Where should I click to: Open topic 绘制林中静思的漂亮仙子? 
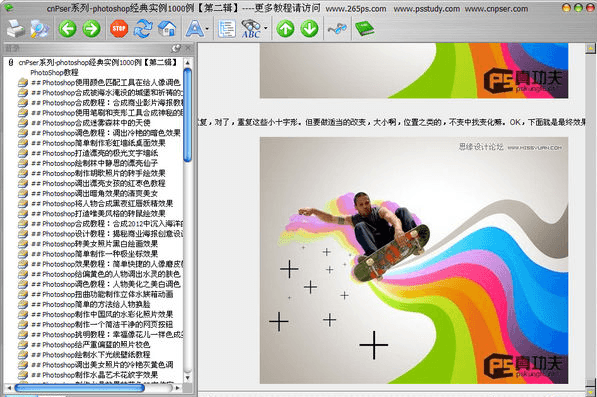(94, 163)
